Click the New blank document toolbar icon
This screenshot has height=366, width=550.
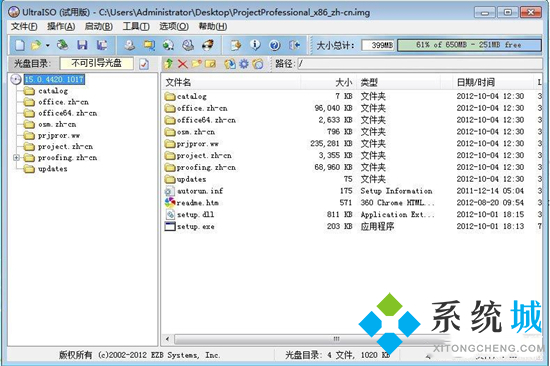pyautogui.click(x=20, y=45)
